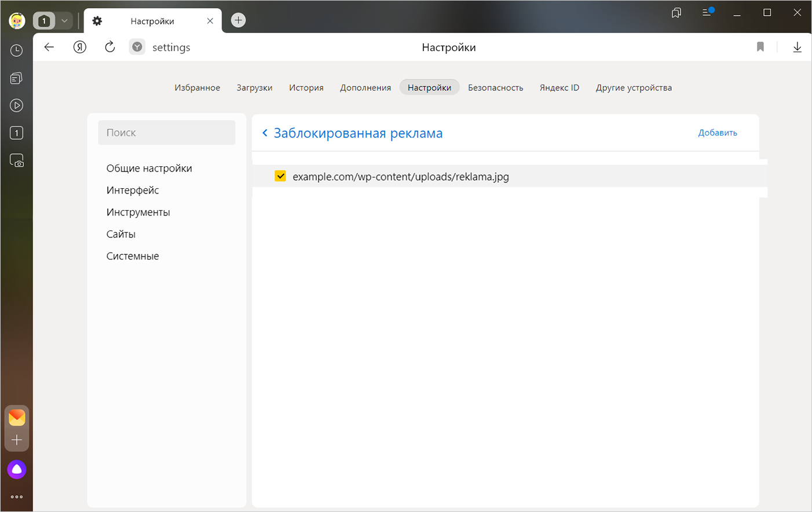Open the user profile avatar
Image resolution: width=812 pixels, height=512 pixels.
click(17, 21)
